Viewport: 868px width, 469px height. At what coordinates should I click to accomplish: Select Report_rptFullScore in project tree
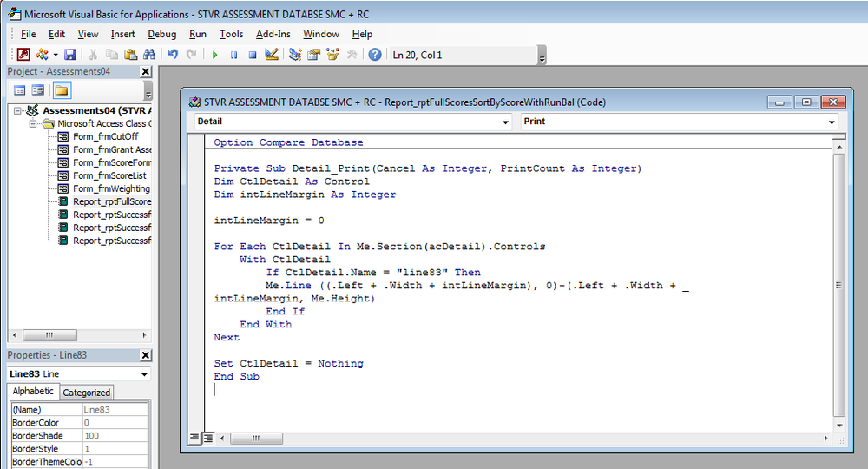pos(112,201)
